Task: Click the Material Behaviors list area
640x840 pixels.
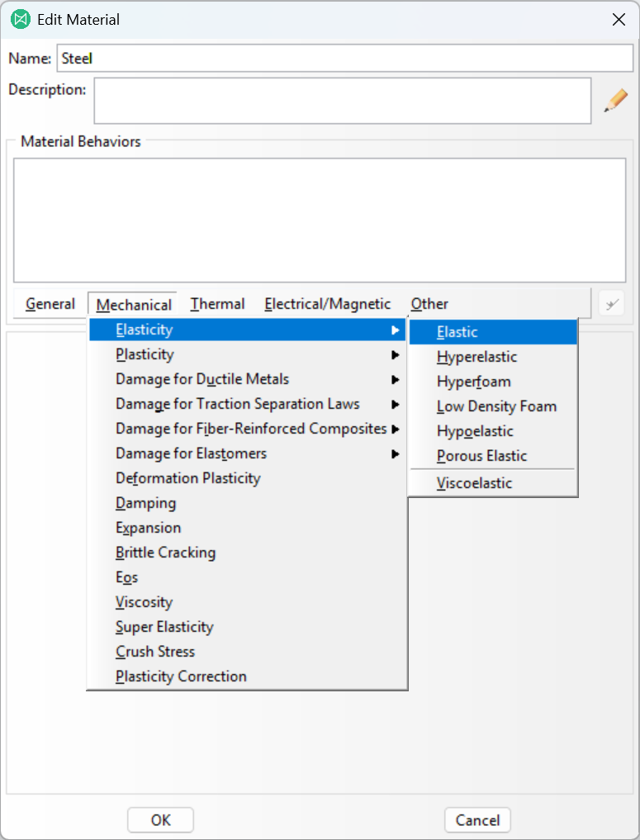Action: pyautogui.click(x=320, y=221)
